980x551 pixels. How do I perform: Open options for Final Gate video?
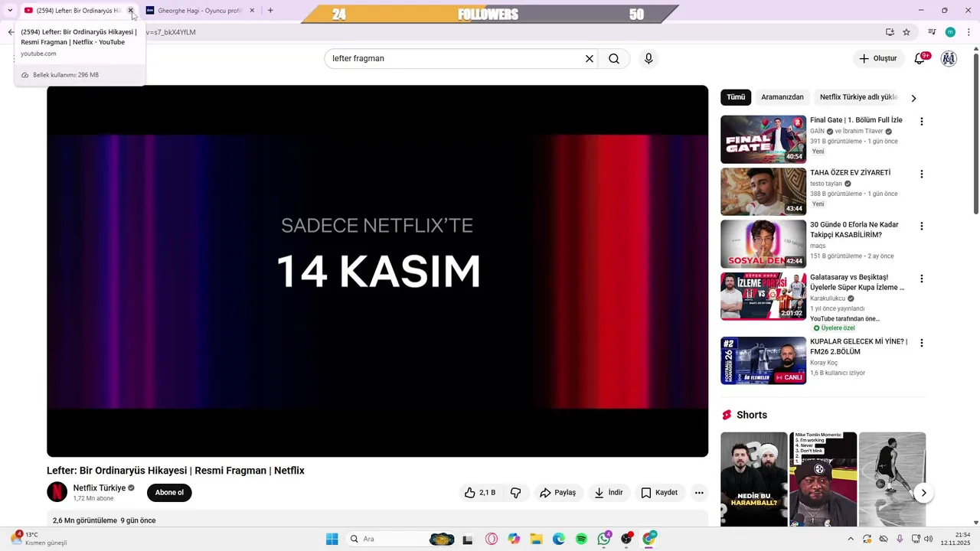922,122
